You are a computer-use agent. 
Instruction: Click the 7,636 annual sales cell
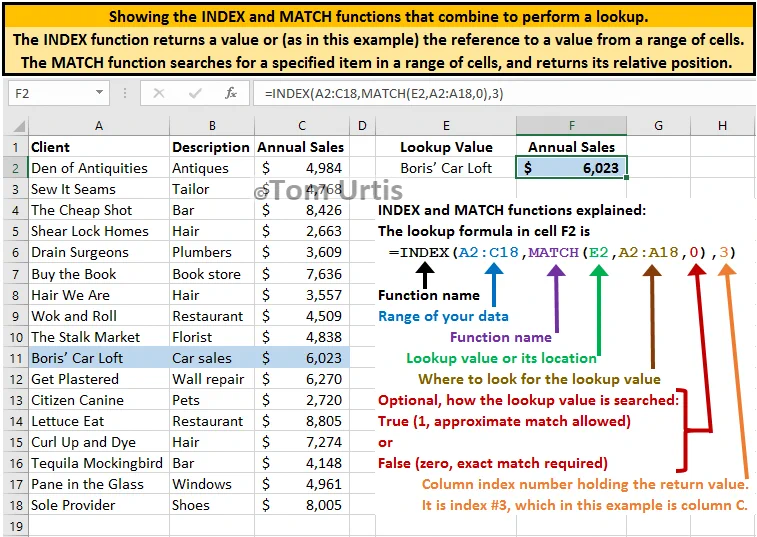pos(302,274)
